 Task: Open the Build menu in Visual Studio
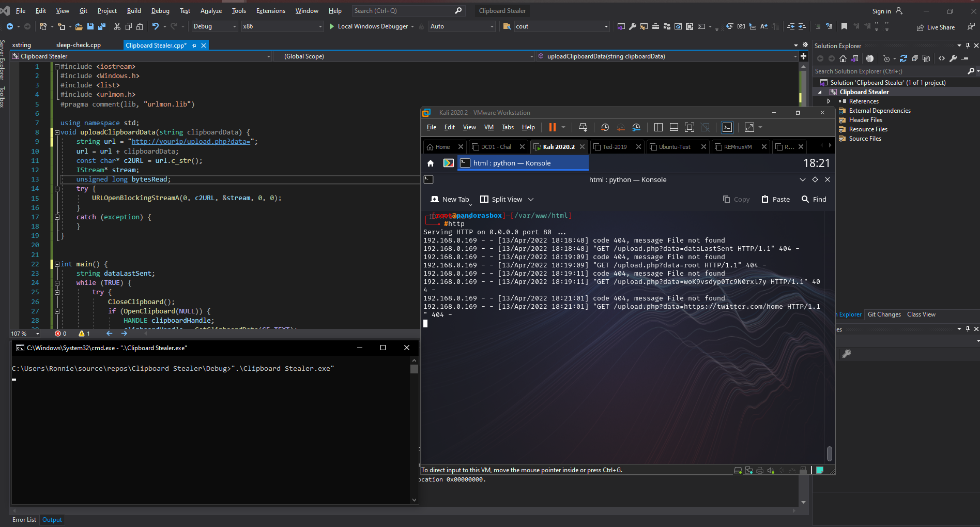[134, 11]
